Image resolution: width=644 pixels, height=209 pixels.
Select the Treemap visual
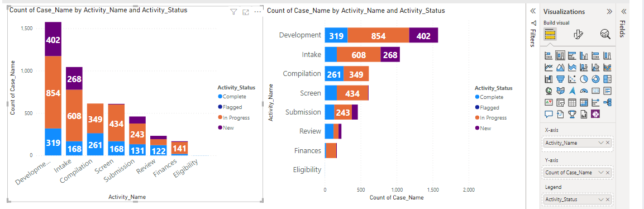coord(607,79)
